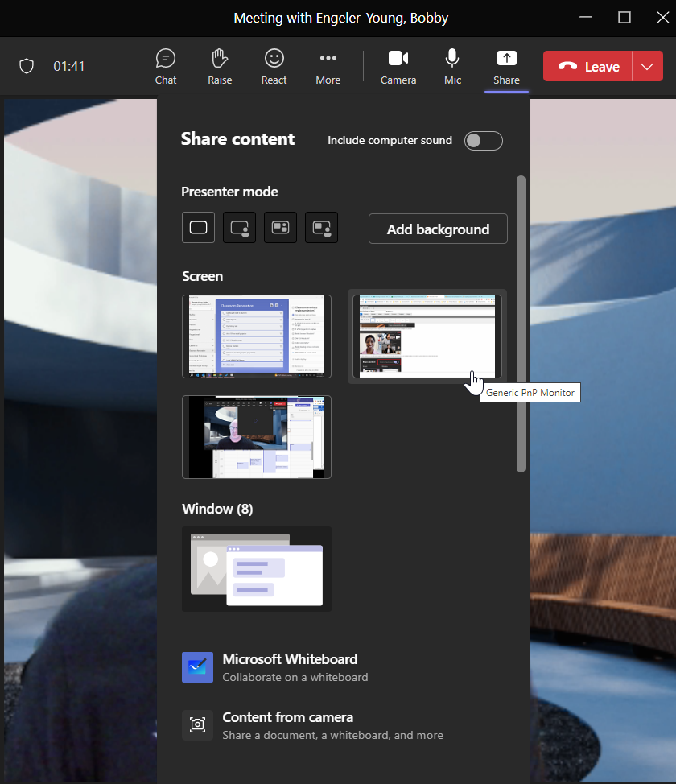Viewport: 676px width, 784px height.
Task: Open the More actions menu
Action: [x=328, y=67]
